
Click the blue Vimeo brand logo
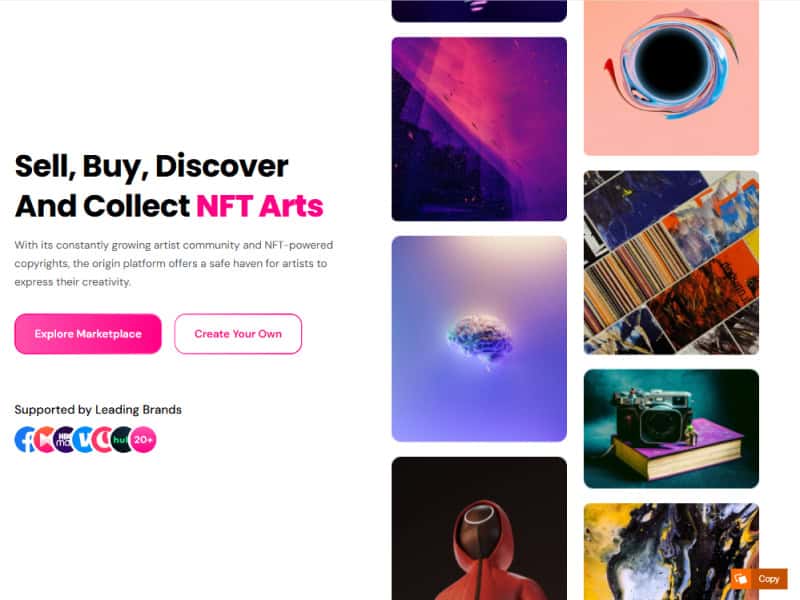84,440
